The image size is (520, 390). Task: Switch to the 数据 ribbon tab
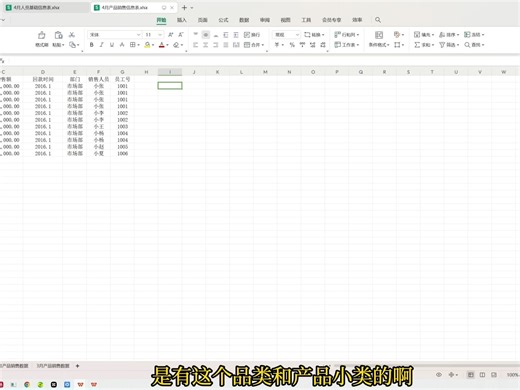(x=244, y=20)
